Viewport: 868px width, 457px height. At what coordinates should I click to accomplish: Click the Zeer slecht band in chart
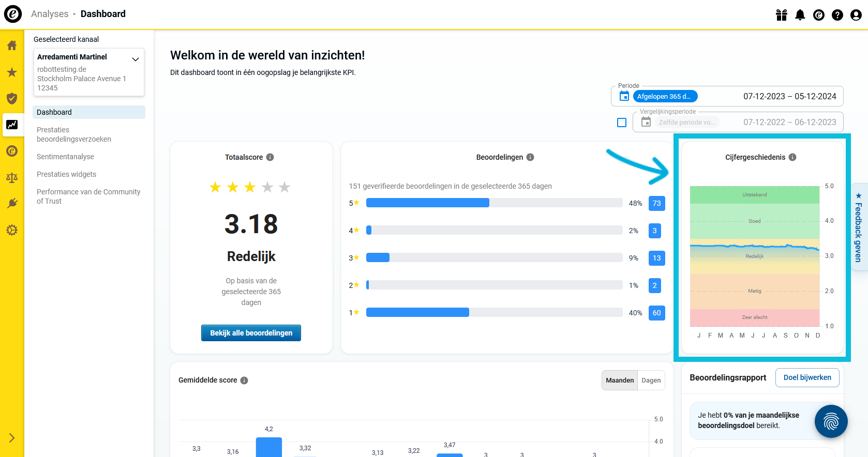coord(755,317)
